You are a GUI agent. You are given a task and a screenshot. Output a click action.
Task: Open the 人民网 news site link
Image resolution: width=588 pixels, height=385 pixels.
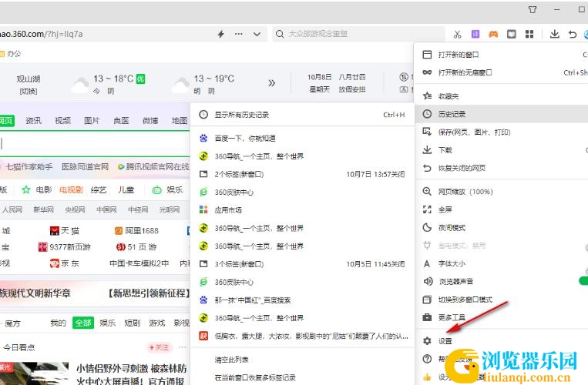click(12, 209)
